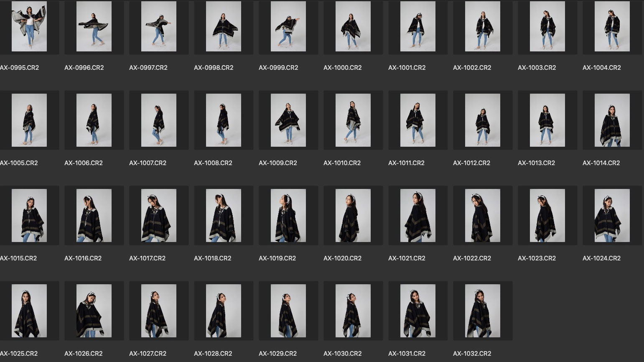Choose the AX-1029.CR2 thumbnail
The image size is (644, 362).
pyautogui.click(x=288, y=311)
